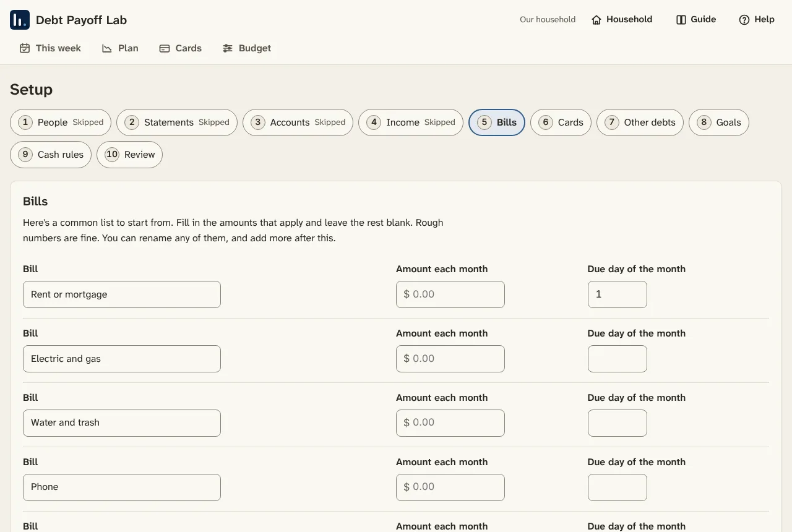Image resolution: width=792 pixels, height=532 pixels.
Task: Open the Help link
Action: pos(757,20)
